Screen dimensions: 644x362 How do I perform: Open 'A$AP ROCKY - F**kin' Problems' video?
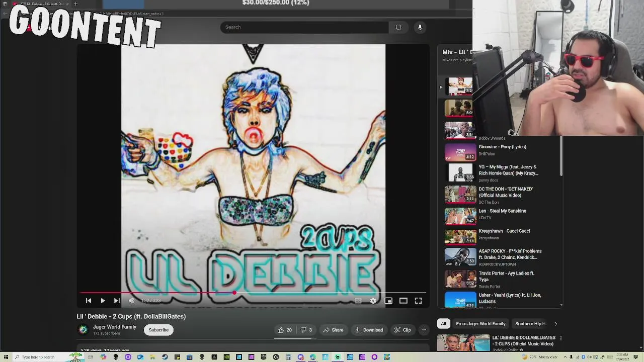510,254
